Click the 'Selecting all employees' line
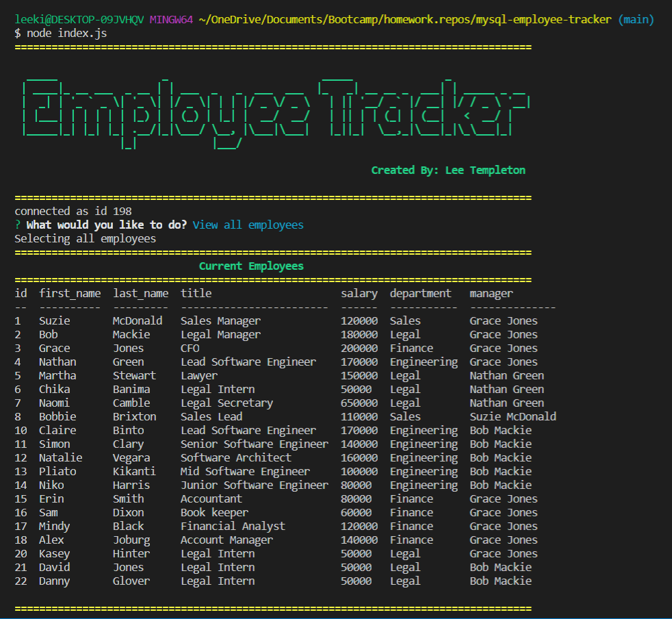This screenshot has width=672, height=619. (x=86, y=238)
